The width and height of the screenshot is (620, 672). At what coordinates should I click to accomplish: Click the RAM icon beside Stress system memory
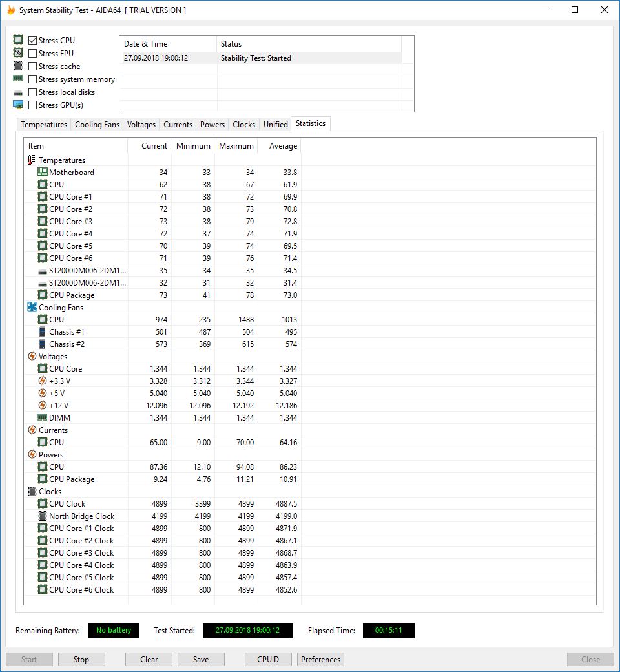click(18, 78)
